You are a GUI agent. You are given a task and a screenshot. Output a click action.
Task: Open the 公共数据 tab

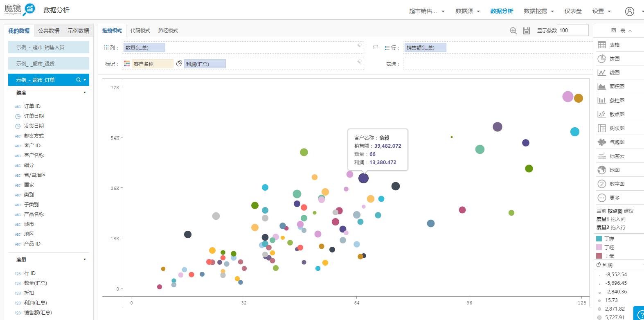[49, 31]
